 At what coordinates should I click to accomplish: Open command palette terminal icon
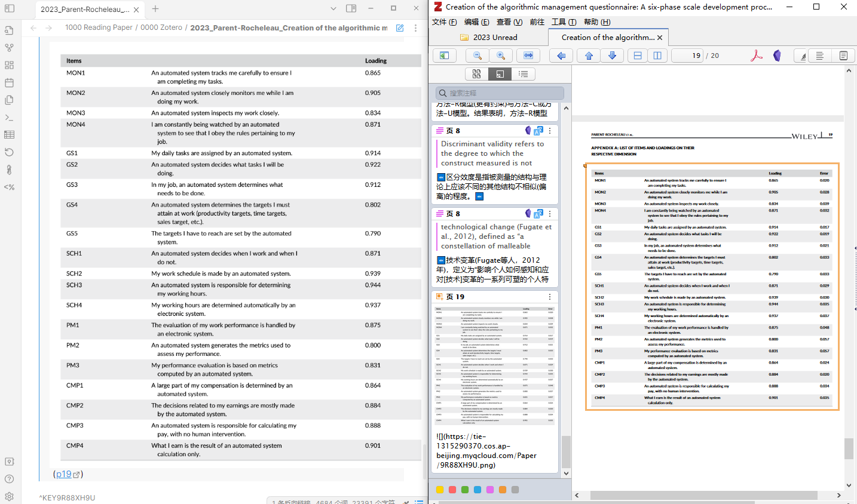(x=9, y=118)
